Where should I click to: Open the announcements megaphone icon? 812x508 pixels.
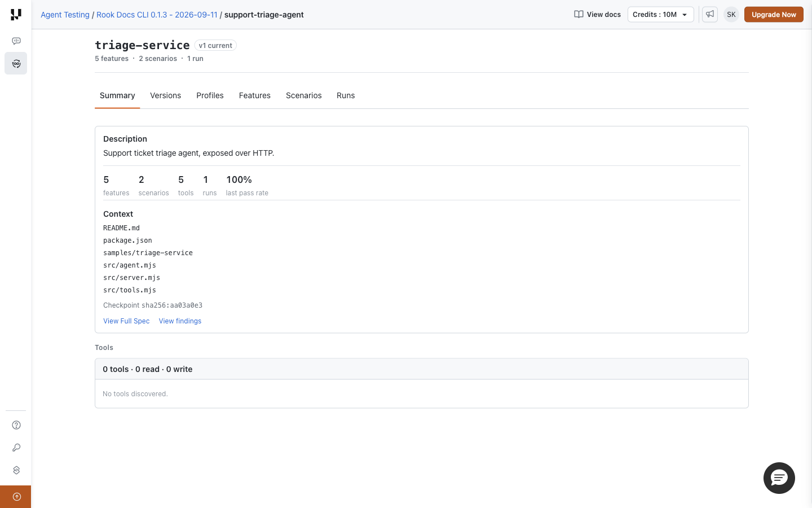[x=710, y=15]
